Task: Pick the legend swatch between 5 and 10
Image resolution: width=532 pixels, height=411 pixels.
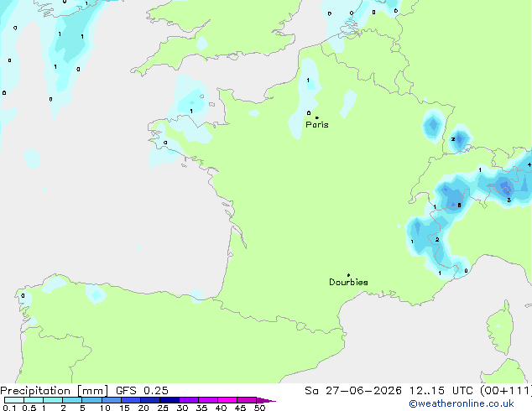Action: [x=91, y=400]
